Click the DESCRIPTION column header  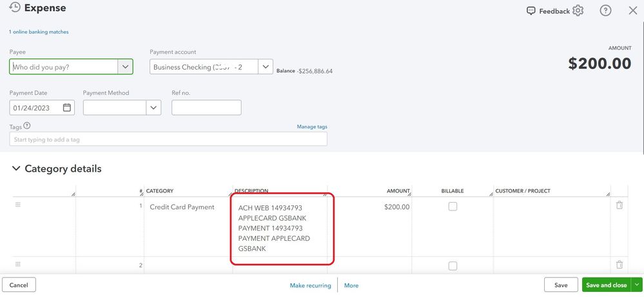click(x=251, y=191)
